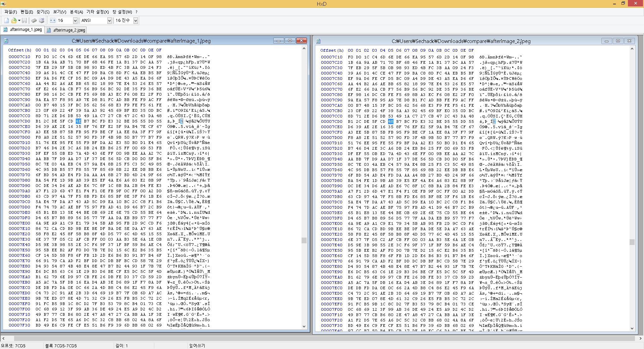Viewport: 644px width, 349px height.
Task: Click offset 00007CD0 in afterimage_1.jpeg window
Action: pos(19,121)
